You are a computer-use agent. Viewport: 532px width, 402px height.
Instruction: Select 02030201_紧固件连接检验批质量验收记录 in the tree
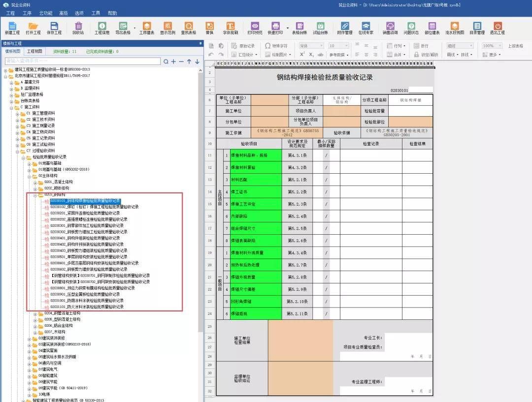85,213
